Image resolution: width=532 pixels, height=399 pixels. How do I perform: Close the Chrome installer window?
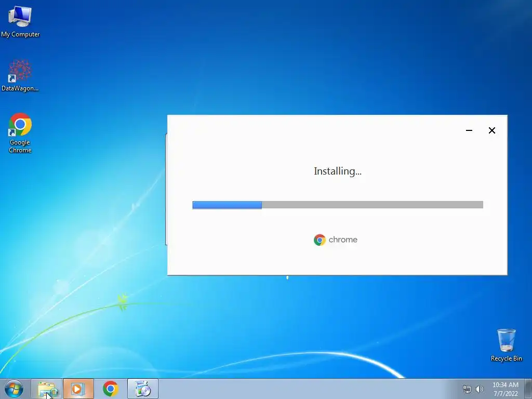coord(492,130)
